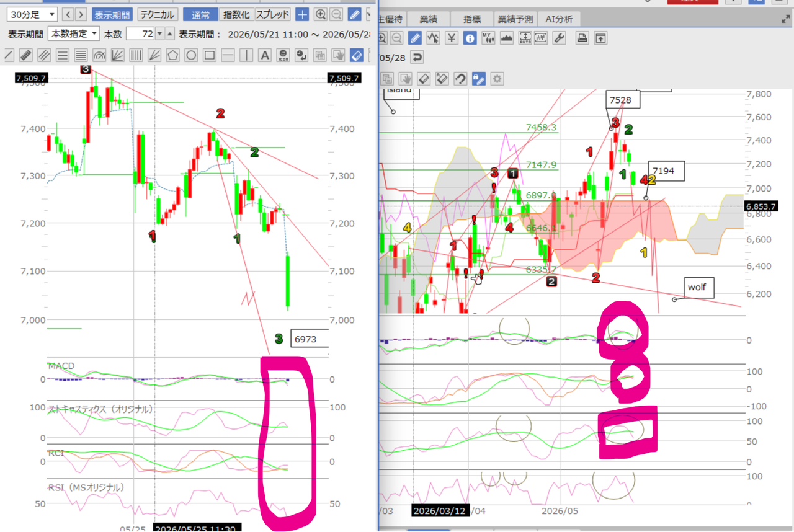Image resolution: width=794 pixels, height=532 pixels.
Task: Click the clock with return arrow icon
Action: [301, 55]
